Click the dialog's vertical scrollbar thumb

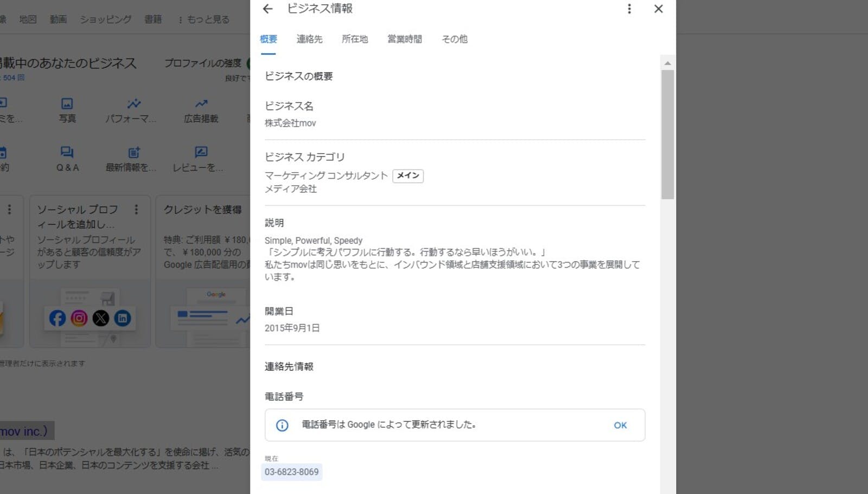tap(668, 135)
